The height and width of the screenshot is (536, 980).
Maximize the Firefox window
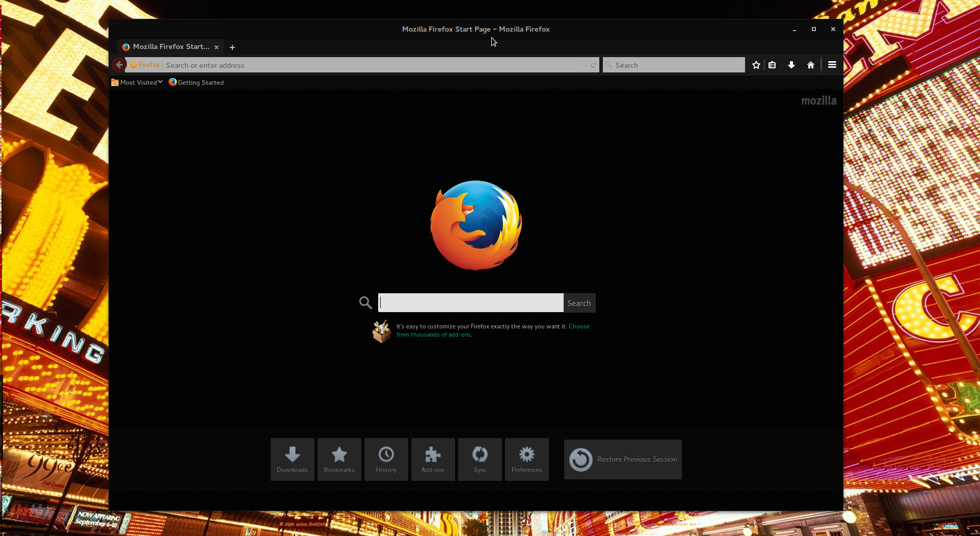click(814, 29)
